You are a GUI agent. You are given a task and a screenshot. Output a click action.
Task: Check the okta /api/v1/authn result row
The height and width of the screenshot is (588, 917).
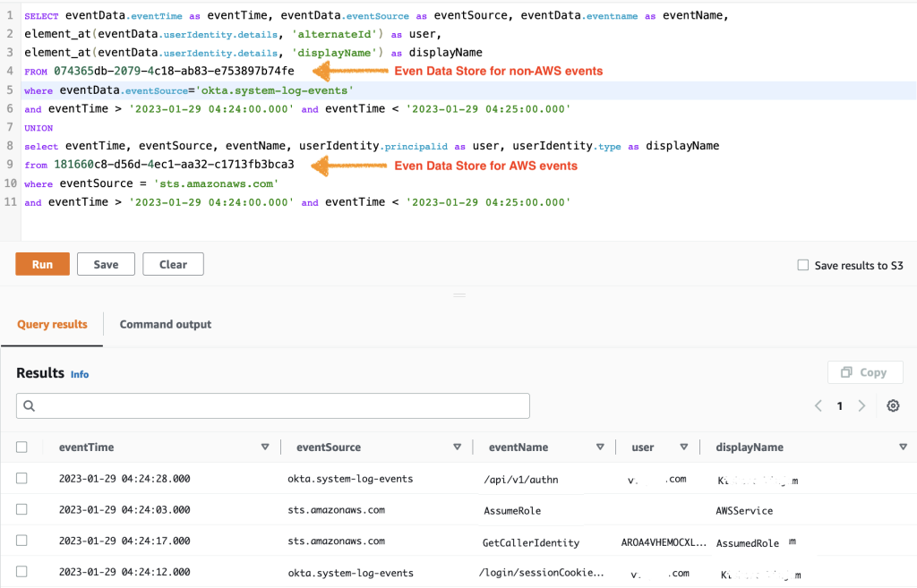[x=21, y=478]
